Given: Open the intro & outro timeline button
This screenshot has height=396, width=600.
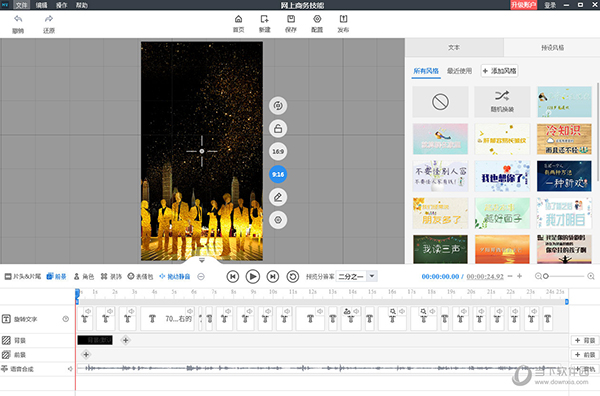Looking at the screenshot, I should 23,276.
